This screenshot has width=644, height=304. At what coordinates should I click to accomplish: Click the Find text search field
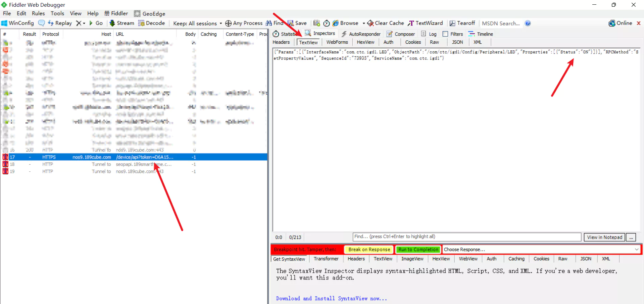click(467, 237)
